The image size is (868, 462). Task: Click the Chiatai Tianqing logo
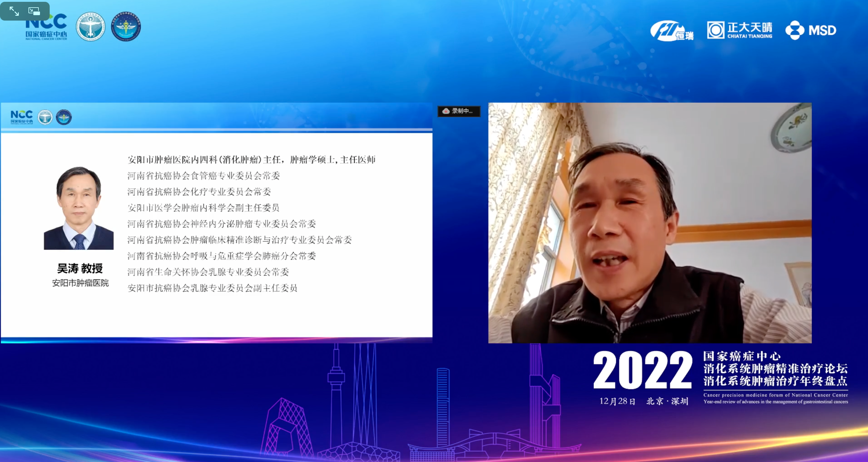tap(739, 30)
